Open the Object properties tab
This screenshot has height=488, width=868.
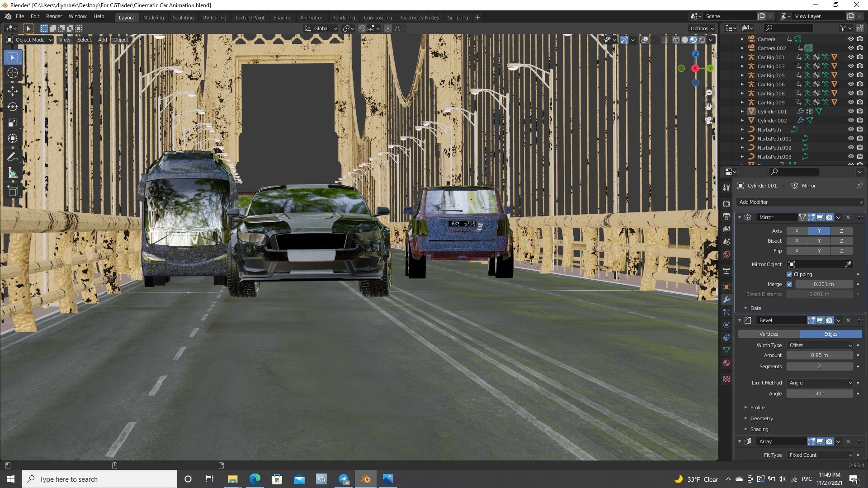point(726,287)
